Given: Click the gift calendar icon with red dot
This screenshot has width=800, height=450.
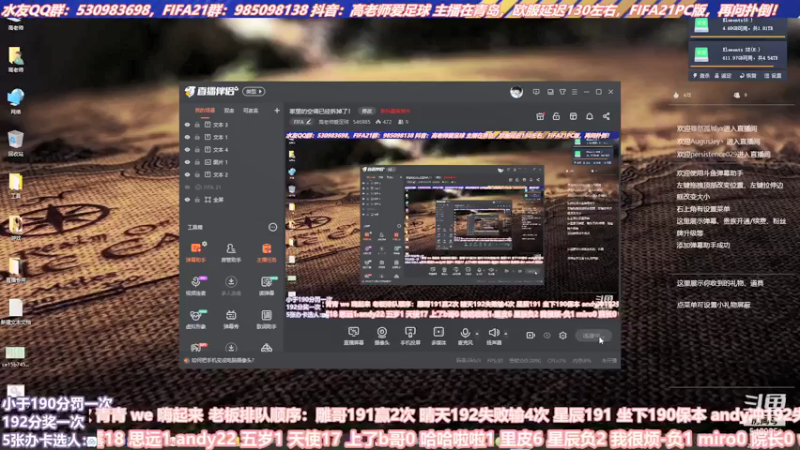Looking at the screenshot, I should pos(540,116).
